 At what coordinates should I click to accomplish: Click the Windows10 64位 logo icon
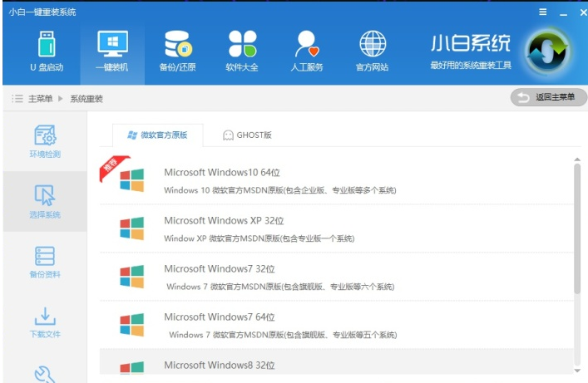[x=131, y=180]
